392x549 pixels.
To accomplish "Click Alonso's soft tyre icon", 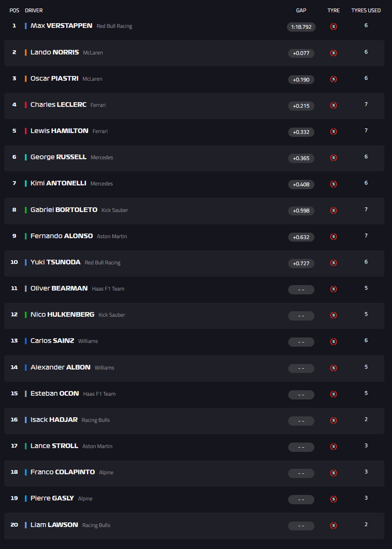I will pyautogui.click(x=333, y=237).
